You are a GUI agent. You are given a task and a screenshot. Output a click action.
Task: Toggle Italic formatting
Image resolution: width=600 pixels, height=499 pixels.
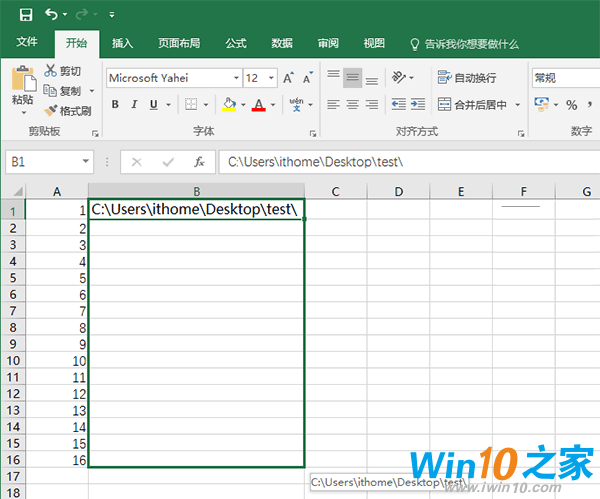click(135, 104)
